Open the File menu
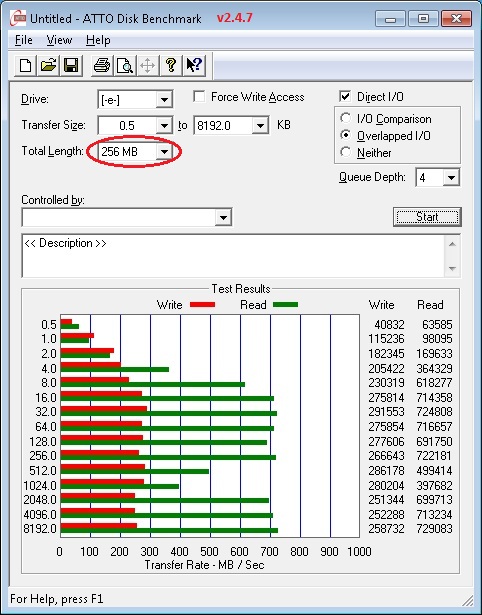Viewport: 482px width, 615px height. pyautogui.click(x=24, y=40)
